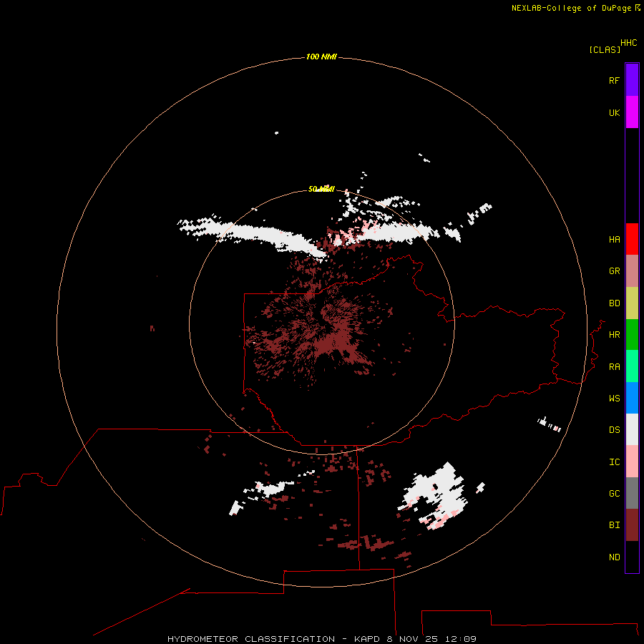The height and width of the screenshot is (644, 644).
Task: Pick the WS blue legend swatch
Action: pyautogui.click(x=632, y=398)
